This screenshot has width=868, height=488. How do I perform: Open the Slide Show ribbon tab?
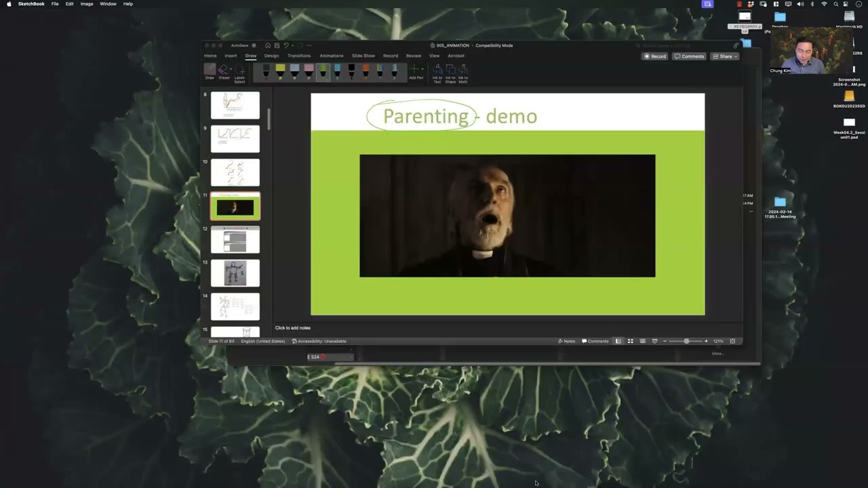click(363, 56)
